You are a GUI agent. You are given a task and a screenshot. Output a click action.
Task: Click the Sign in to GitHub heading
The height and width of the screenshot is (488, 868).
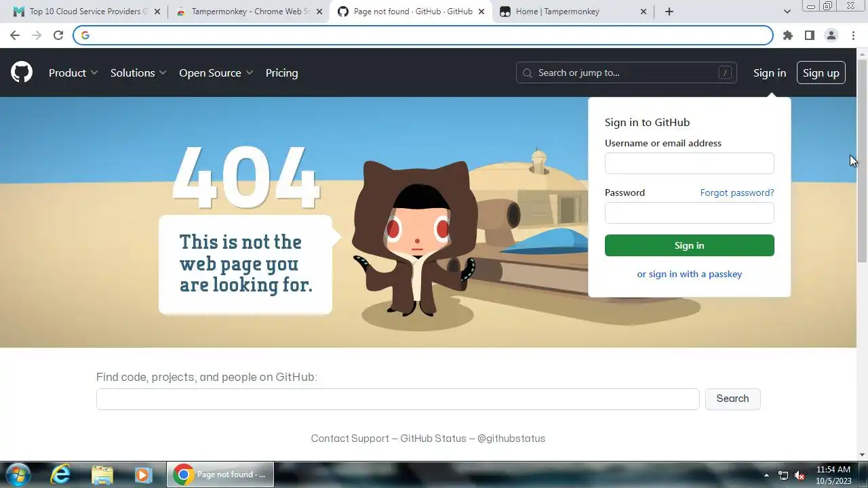click(647, 122)
